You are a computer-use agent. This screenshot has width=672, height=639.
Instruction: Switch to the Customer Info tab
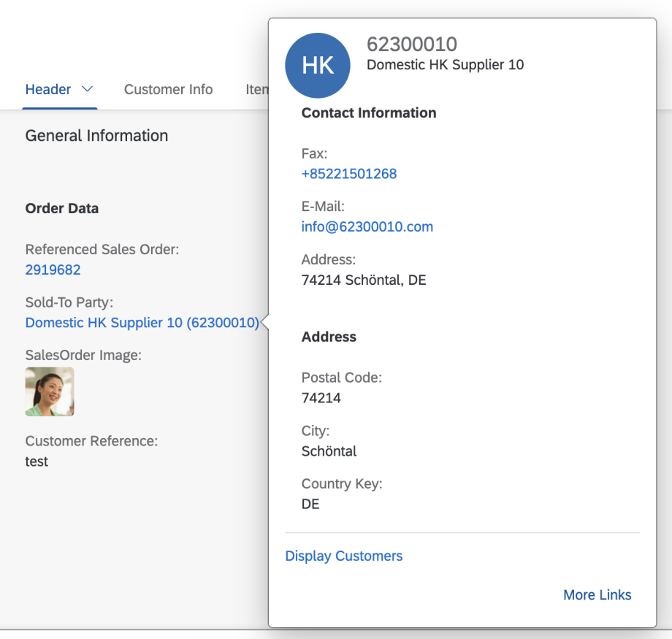click(x=168, y=89)
